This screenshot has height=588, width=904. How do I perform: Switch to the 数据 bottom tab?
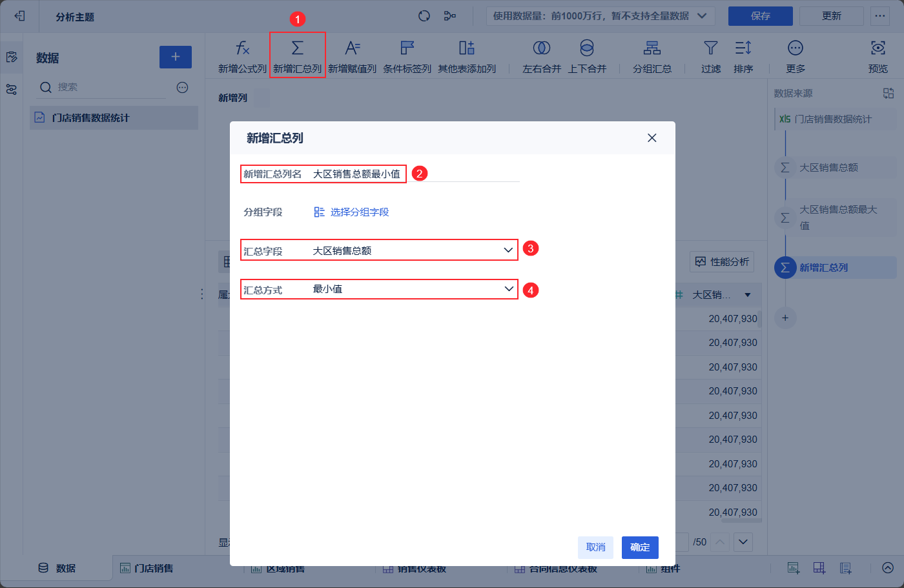(x=57, y=568)
